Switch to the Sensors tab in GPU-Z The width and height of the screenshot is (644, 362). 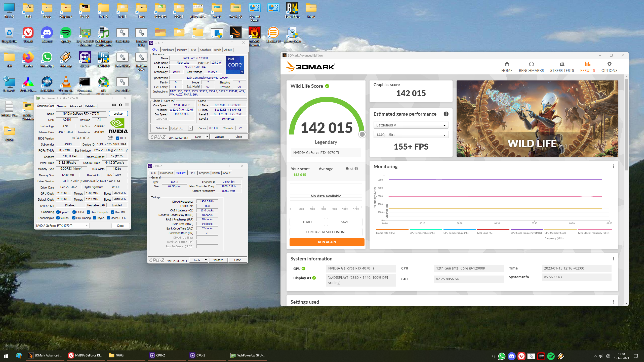tap(62, 106)
